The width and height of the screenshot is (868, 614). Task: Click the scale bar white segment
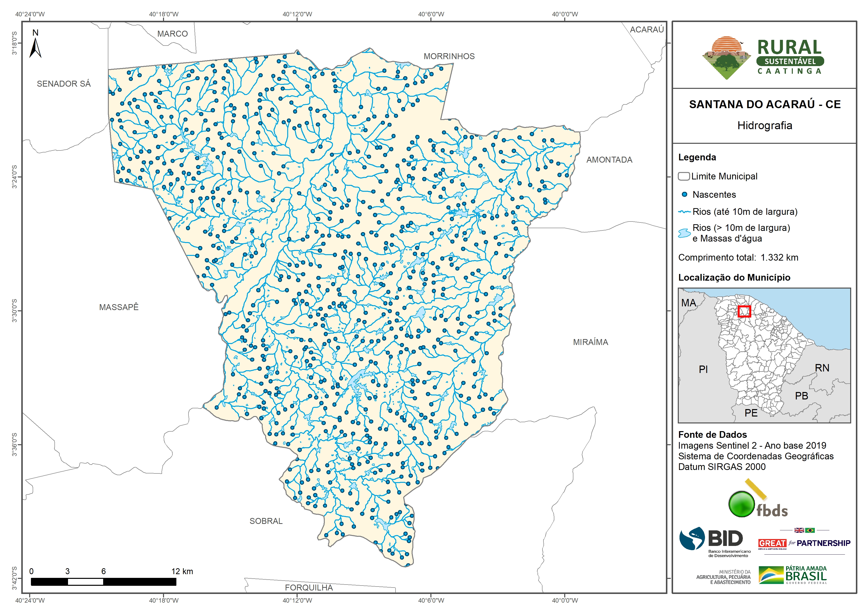tap(85, 582)
